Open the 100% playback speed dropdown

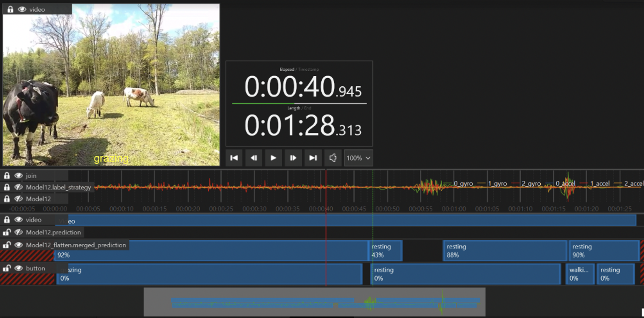pos(358,158)
